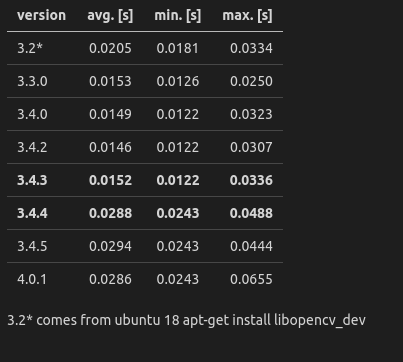Screen dimensions: 403x362
Task: Click the max. [s] column header
Action: [x=247, y=16]
